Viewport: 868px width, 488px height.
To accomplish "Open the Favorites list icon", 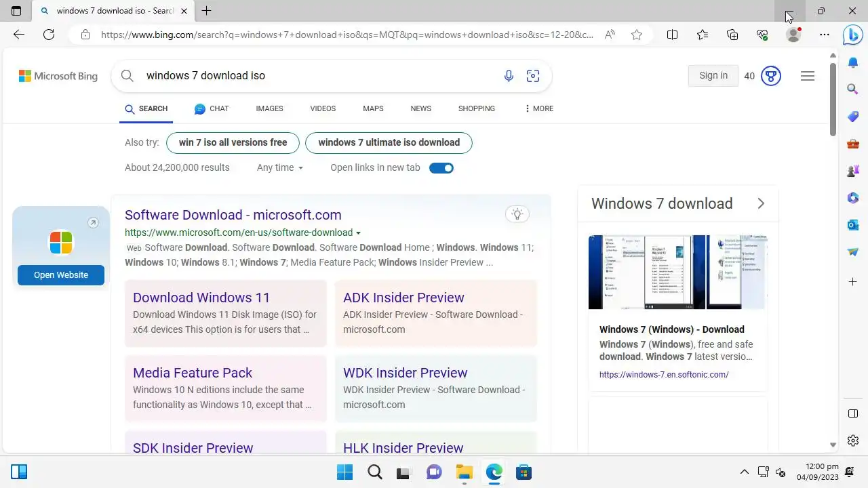I will pos(703,35).
